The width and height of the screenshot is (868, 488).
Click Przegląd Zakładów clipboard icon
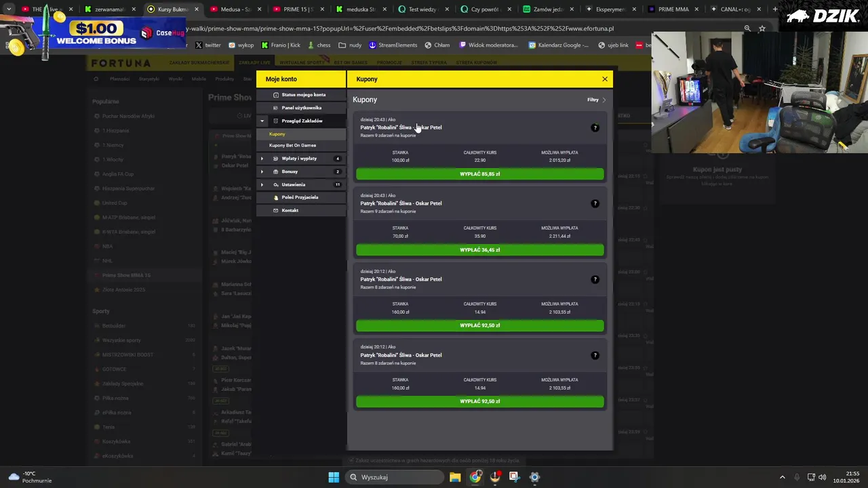275,121
